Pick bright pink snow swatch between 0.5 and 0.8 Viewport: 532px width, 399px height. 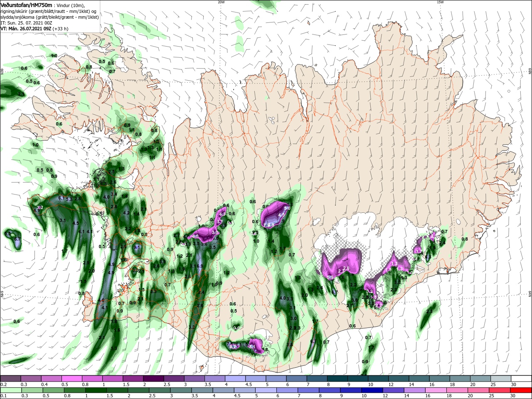click(x=72, y=379)
